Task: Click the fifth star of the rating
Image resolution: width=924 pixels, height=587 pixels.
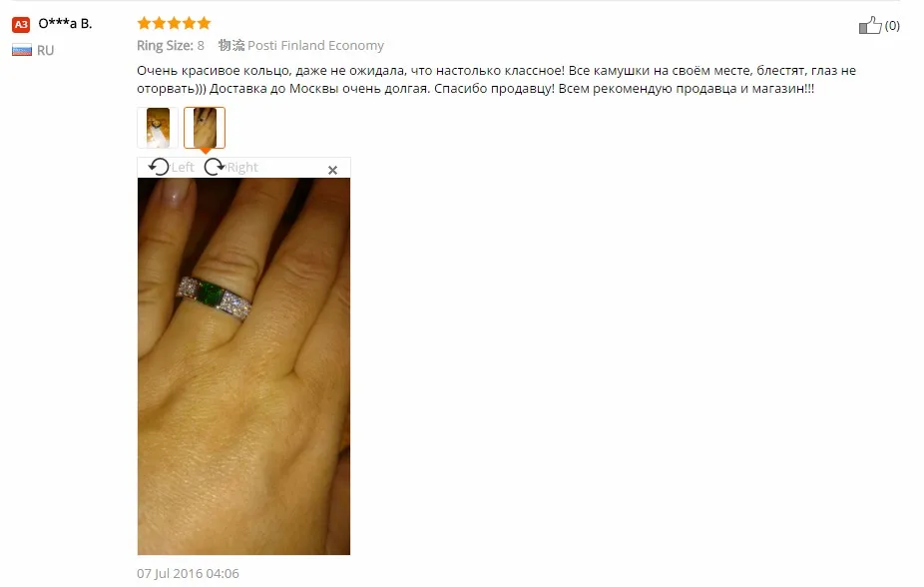Action: [204, 23]
